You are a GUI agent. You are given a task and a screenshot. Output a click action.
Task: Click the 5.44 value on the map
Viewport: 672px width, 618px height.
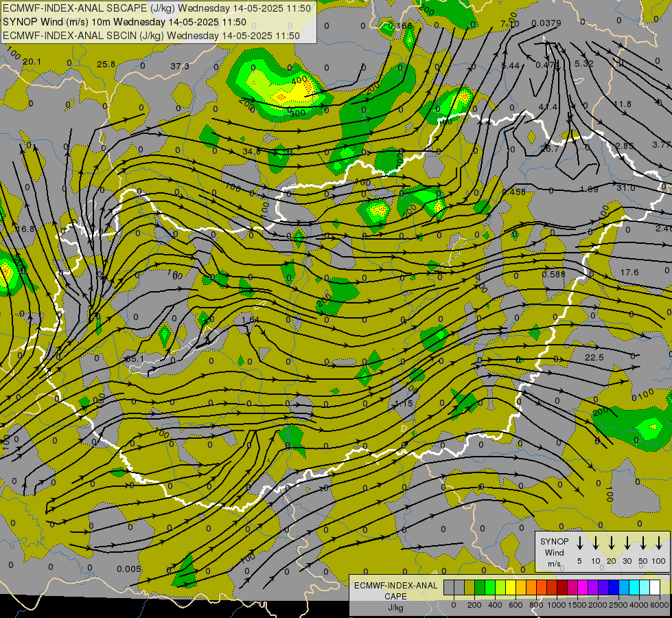tap(510, 66)
